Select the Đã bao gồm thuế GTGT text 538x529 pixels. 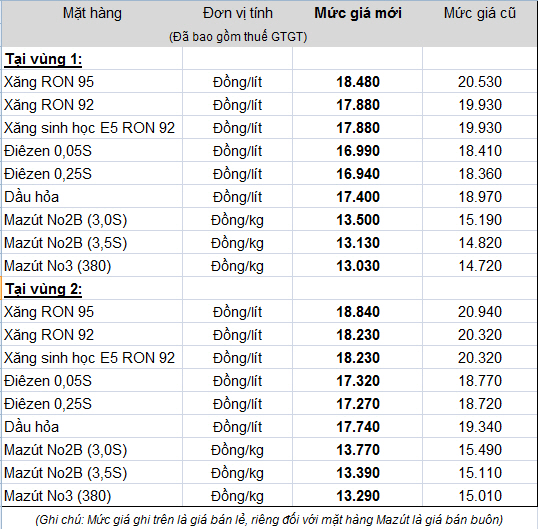[238, 37]
